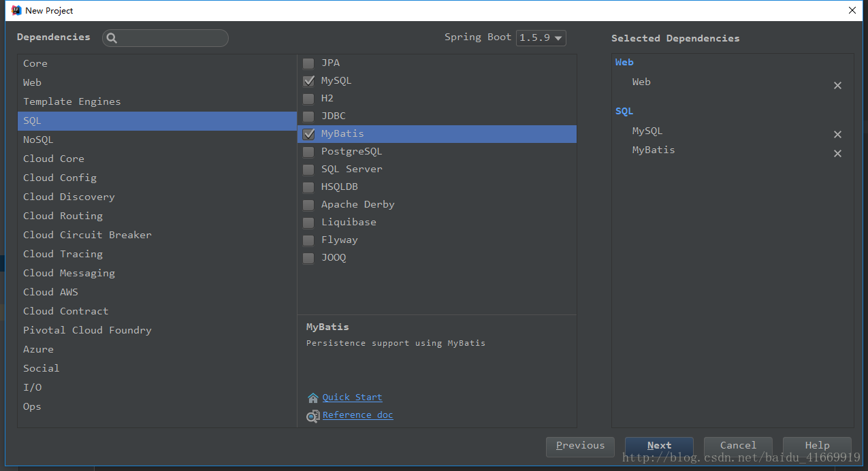The width and height of the screenshot is (868, 471).
Task: Enable the PostgreSQL checkbox
Action: (308, 152)
